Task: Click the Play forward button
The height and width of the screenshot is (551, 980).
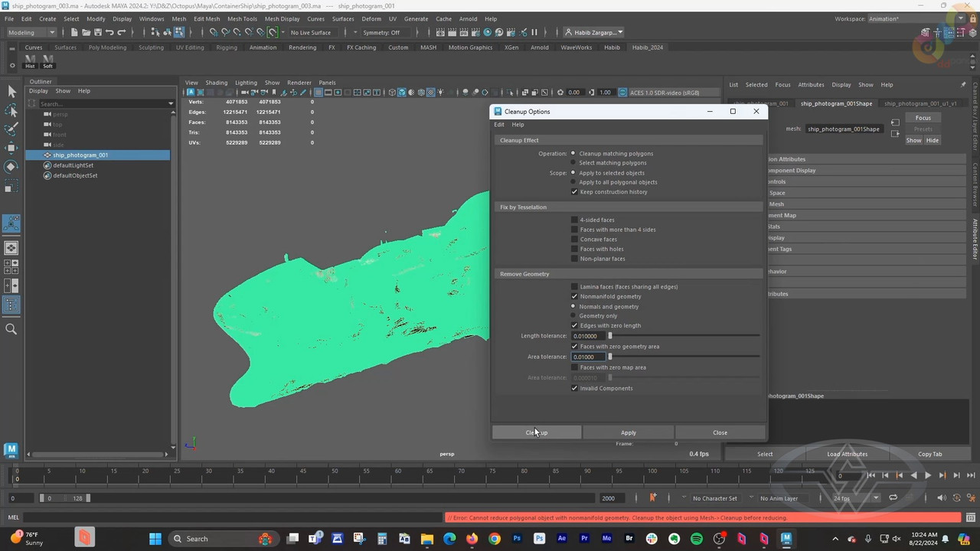Action: coord(928,475)
